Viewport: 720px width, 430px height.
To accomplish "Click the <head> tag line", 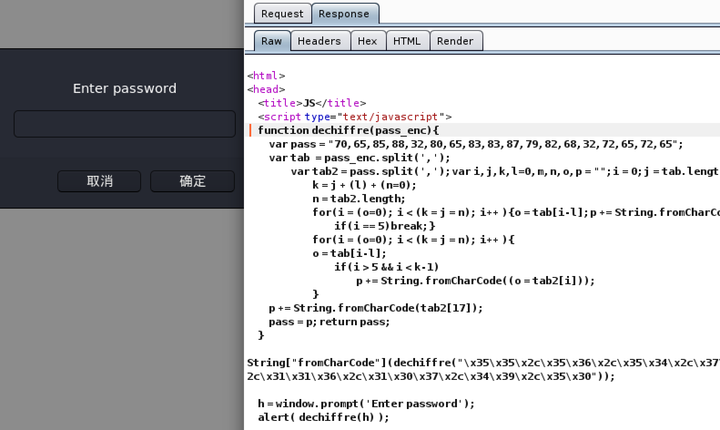I will [x=266, y=90].
